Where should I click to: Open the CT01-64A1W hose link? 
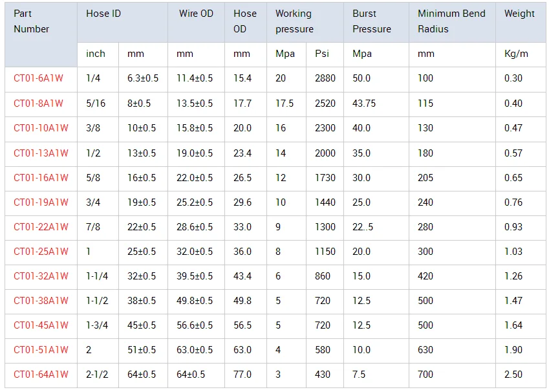pos(41,375)
